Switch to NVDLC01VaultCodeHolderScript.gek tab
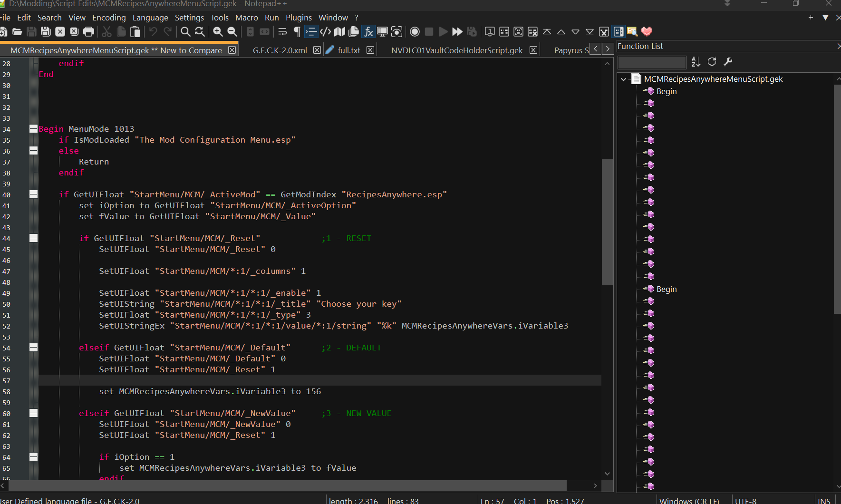Viewport: 841px width, 504px height. 457,50
